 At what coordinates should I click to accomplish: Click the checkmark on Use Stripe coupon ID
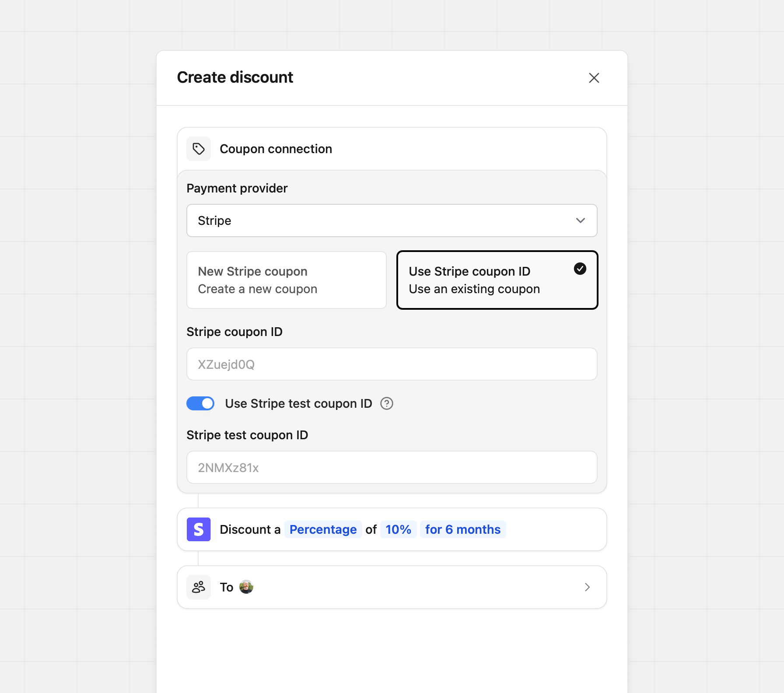click(x=580, y=269)
